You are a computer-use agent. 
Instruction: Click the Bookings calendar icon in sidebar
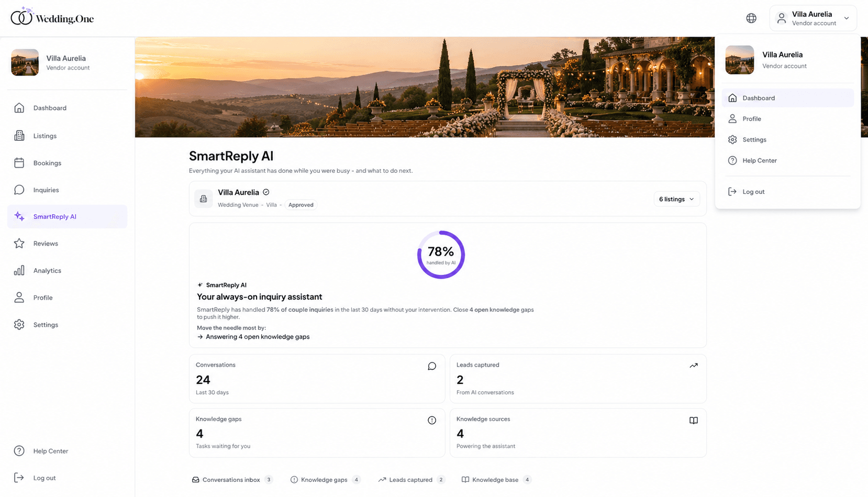click(19, 163)
